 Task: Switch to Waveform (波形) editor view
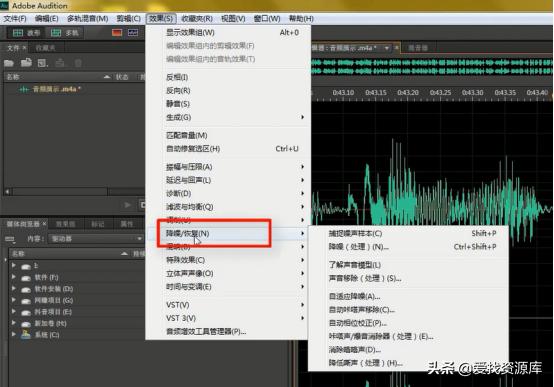pyautogui.click(x=26, y=33)
